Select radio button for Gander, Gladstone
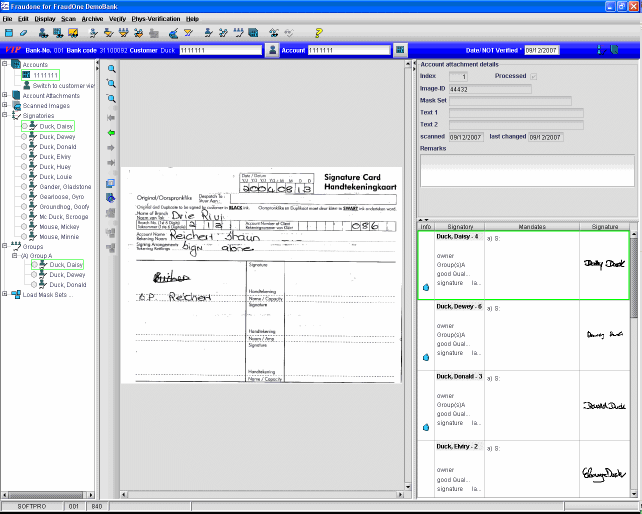This screenshot has width=642, height=514. (24, 186)
